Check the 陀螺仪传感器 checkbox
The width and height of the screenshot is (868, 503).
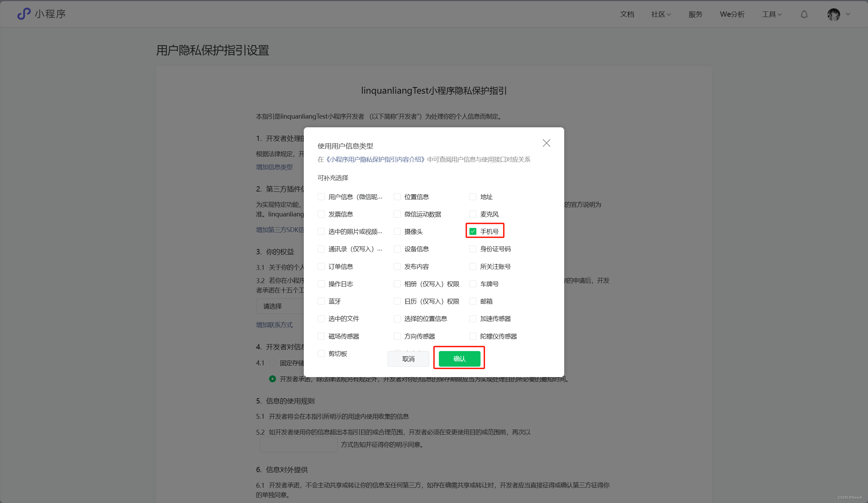coord(473,336)
